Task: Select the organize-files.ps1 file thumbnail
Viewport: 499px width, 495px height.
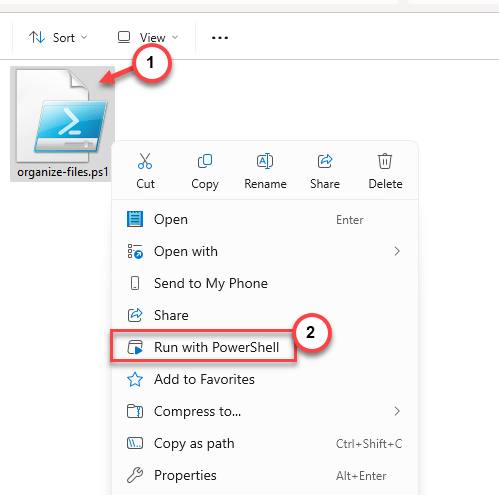Action: click(x=62, y=124)
